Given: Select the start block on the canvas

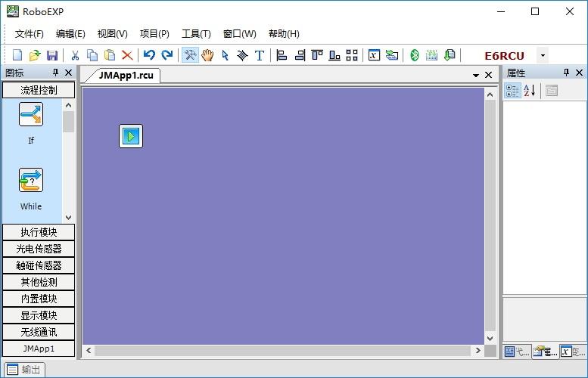Looking at the screenshot, I should pyautogui.click(x=131, y=136).
